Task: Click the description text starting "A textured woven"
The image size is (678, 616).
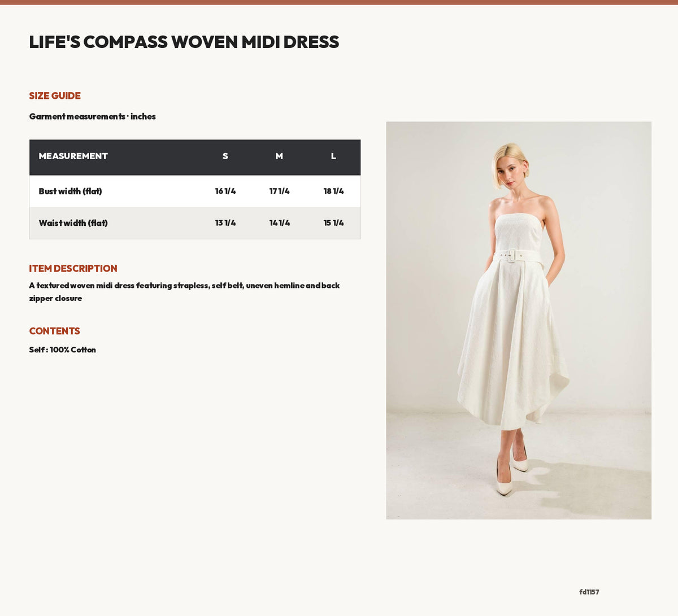Action: pos(185,292)
